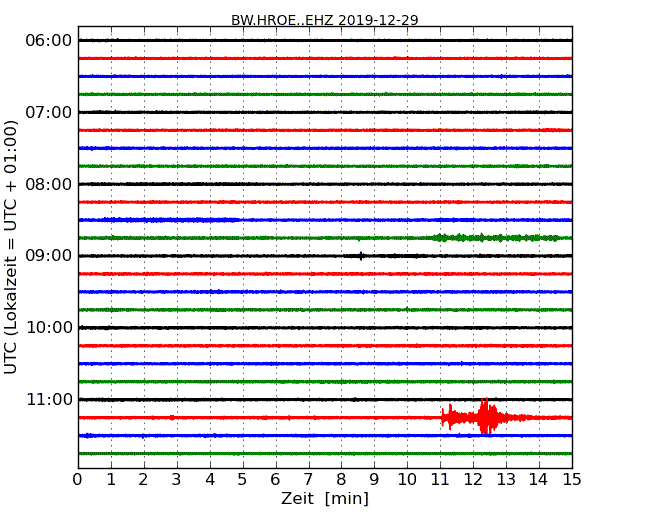Click the x-axis tick label 0
Image resolution: width=650 pixels, height=520 pixels.
[x=78, y=479]
